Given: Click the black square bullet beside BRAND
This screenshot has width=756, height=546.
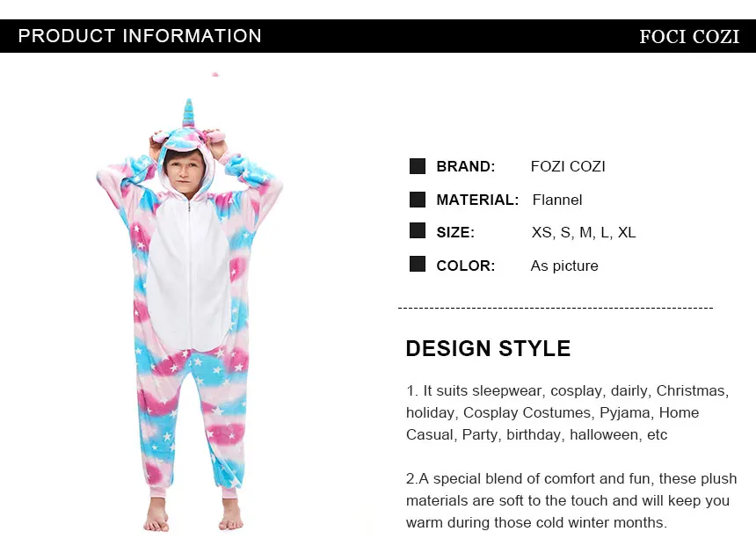Looking at the screenshot, I should [417, 166].
